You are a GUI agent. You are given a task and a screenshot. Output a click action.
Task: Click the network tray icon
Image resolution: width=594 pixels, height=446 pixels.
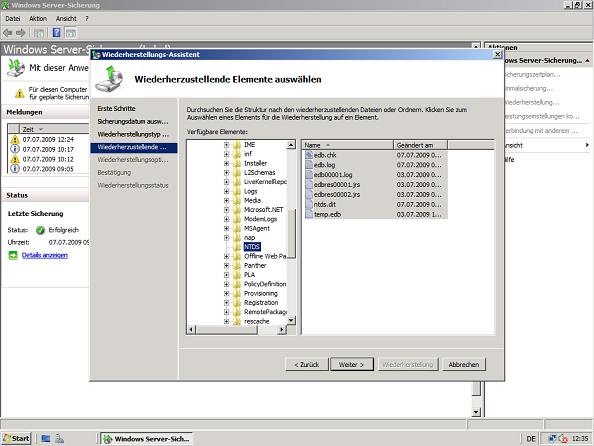point(552,439)
